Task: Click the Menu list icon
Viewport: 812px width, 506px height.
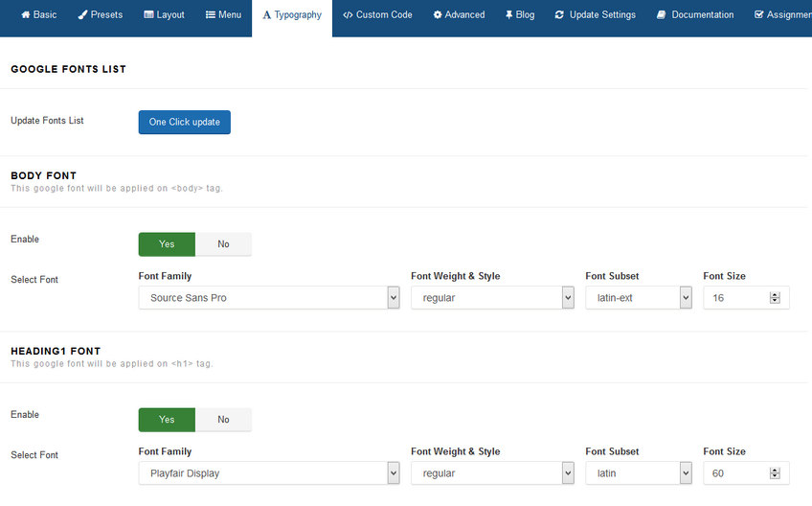Action: (211, 15)
